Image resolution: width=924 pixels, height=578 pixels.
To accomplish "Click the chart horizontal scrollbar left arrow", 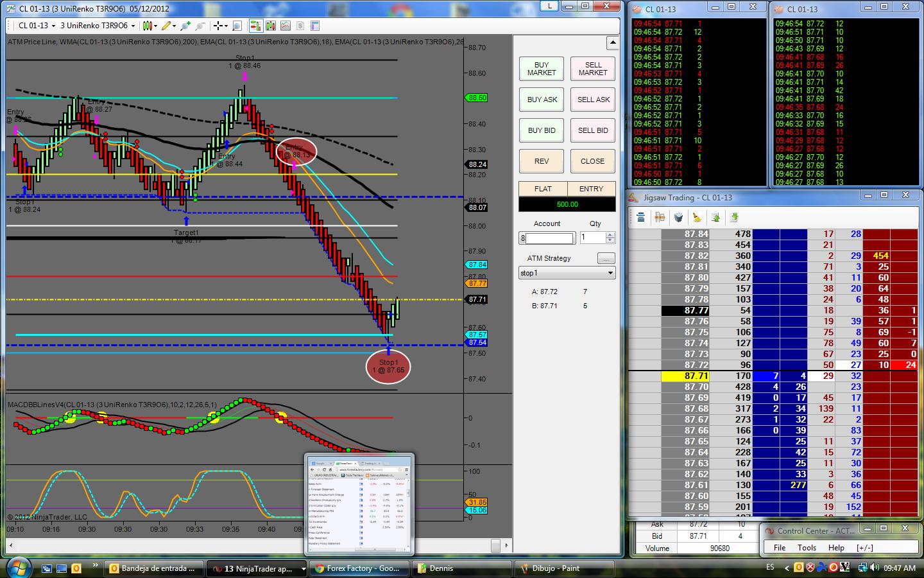I will tap(10, 546).
